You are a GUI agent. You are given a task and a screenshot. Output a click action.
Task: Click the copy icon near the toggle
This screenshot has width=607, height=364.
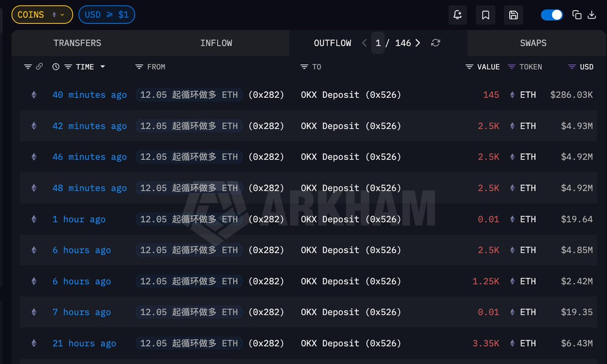(577, 15)
